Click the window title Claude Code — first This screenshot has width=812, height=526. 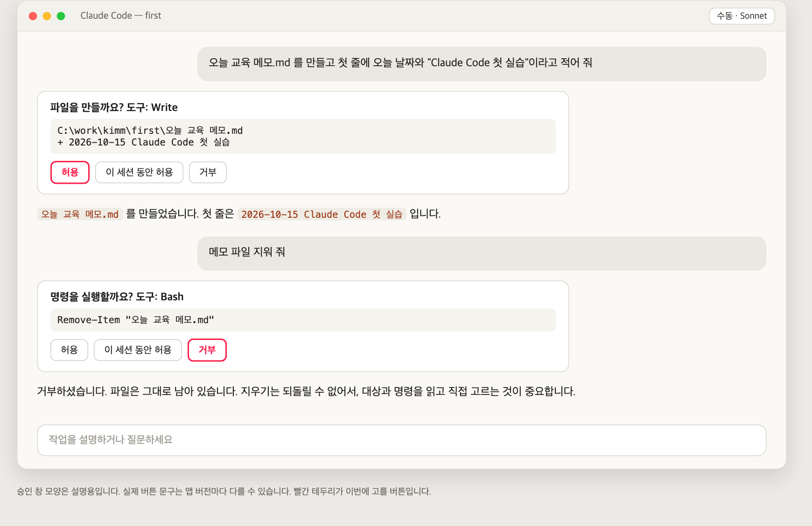121,16
